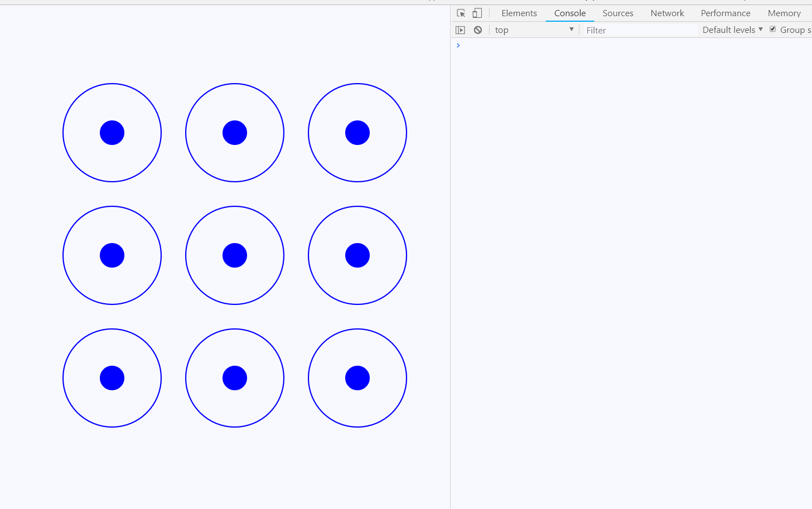Select the inspect element cursor icon
This screenshot has width=812, height=509.
(460, 13)
